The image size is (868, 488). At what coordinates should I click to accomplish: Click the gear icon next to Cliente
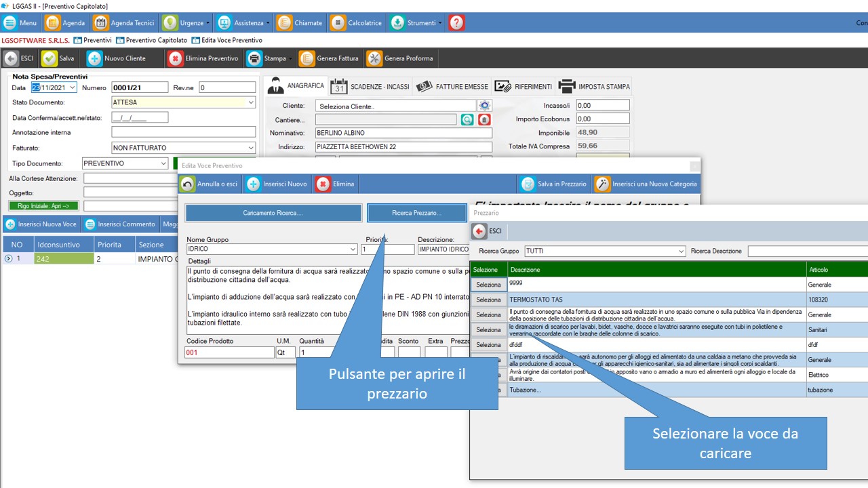[x=484, y=106]
